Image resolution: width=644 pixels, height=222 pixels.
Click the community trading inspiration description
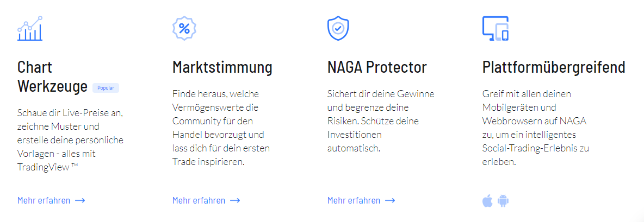[x=221, y=128]
